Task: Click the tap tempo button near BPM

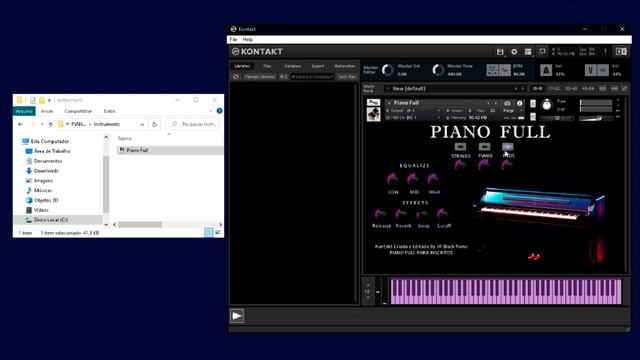Action: [x=505, y=70]
